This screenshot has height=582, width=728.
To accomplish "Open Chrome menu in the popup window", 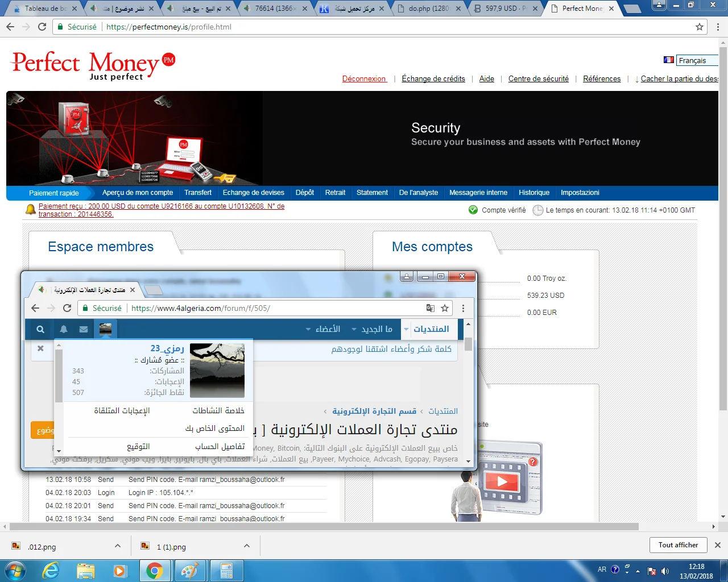I will (463, 308).
